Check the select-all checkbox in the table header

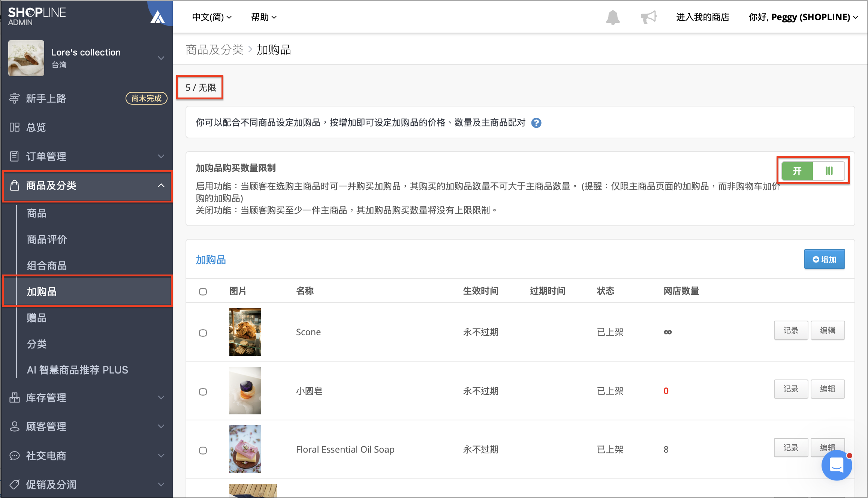pyautogui.click(x=203, y=291)
